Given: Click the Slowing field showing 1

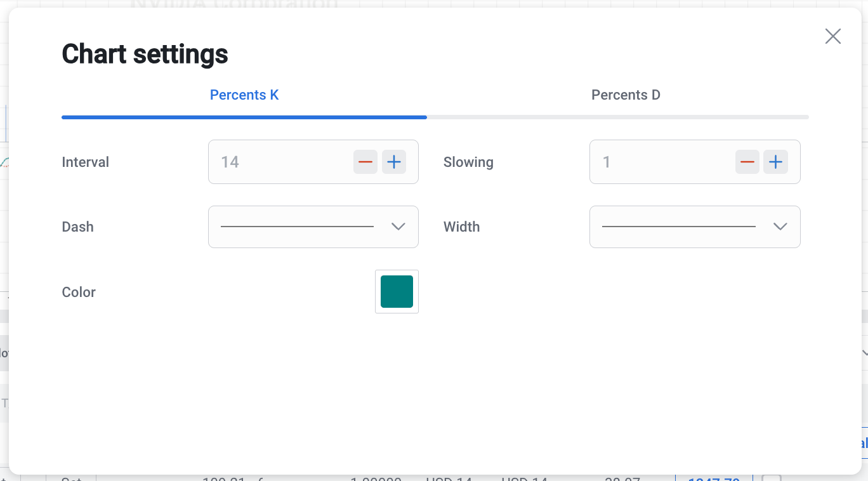Looking at the screenshot, I should point(660,162).
